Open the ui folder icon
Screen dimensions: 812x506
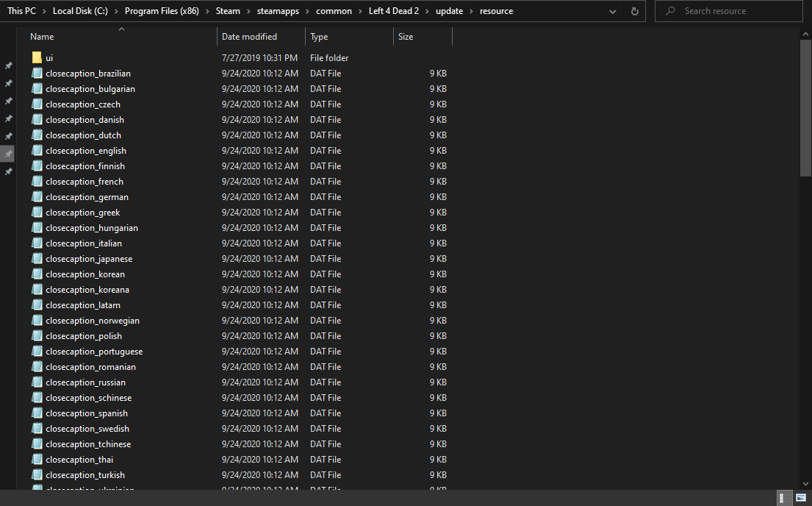pyautogui.click(x=37, y=57)
